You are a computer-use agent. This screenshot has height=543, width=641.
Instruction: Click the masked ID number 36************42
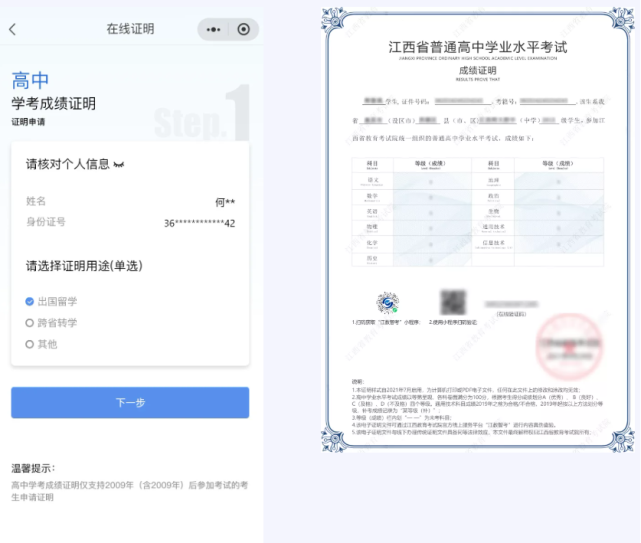coord(199,223)
